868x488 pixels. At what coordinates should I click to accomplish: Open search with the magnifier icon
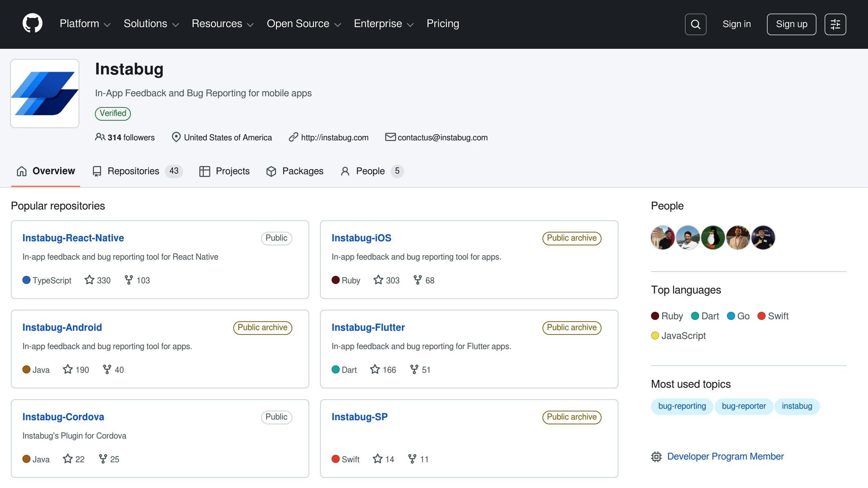click(696, 24)
